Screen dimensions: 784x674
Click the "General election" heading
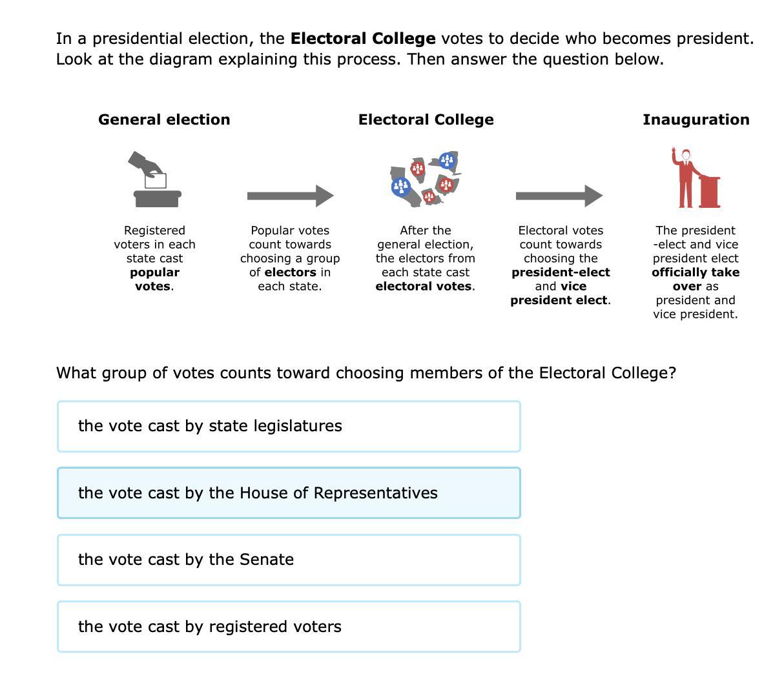point(164,119)
